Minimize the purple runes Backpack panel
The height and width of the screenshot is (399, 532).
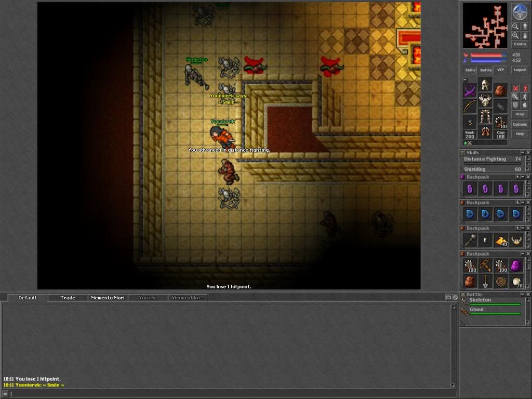(523, 177)
